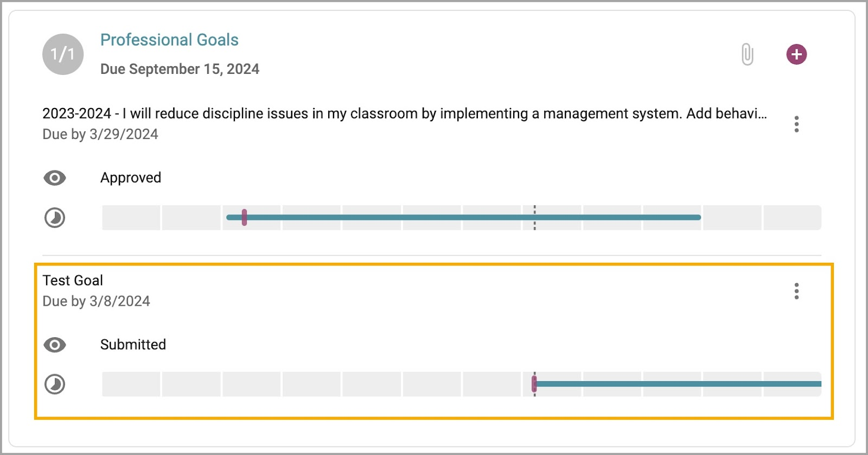Click the teal progress bar of Test Goal
Viewport: 868px width, 455px height.
pyautogui.click(x=678, y=384)
